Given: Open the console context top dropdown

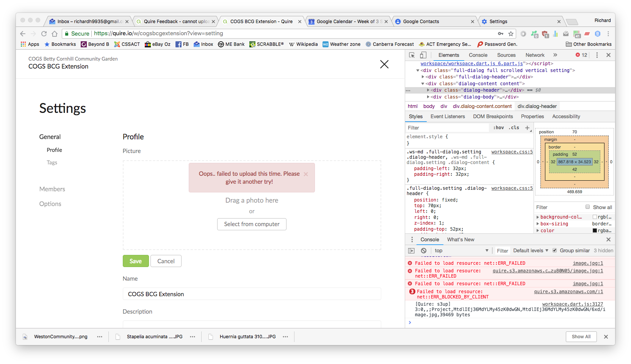Looking at the screenshot, I should [x=462, y=251].
